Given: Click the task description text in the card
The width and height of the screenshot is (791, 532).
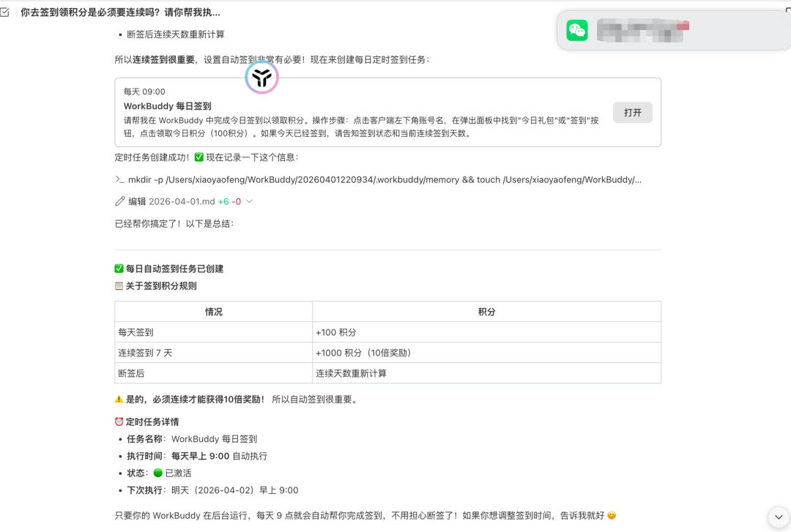Looking at the screenshot, I should (x=361, y=127).
